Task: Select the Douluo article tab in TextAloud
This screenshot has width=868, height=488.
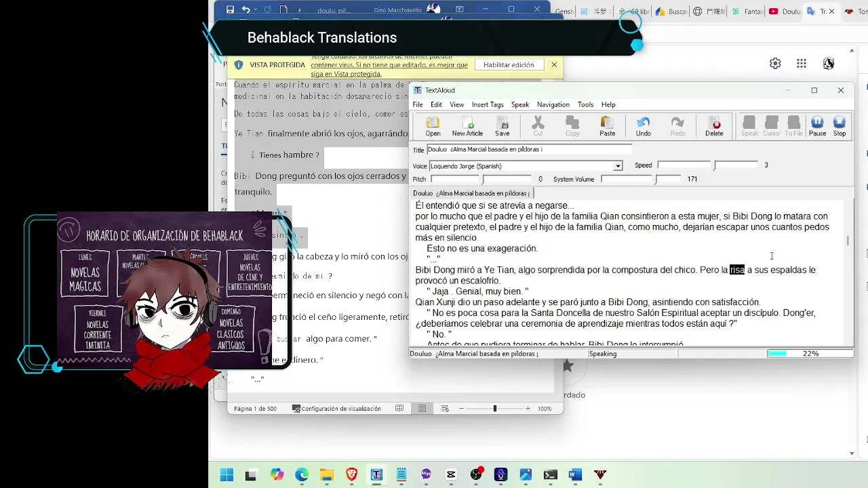Action: (472, 193)
